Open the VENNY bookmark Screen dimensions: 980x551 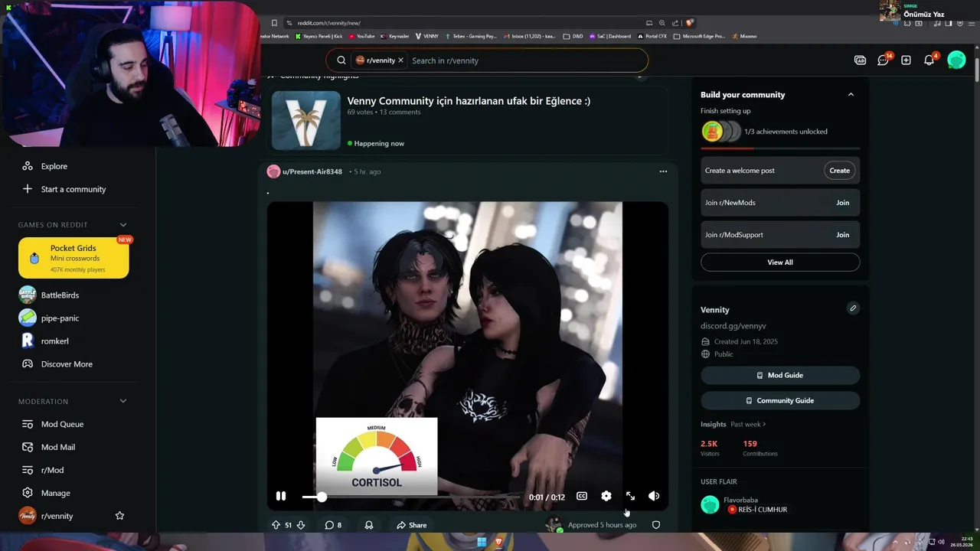click(427, 36)
